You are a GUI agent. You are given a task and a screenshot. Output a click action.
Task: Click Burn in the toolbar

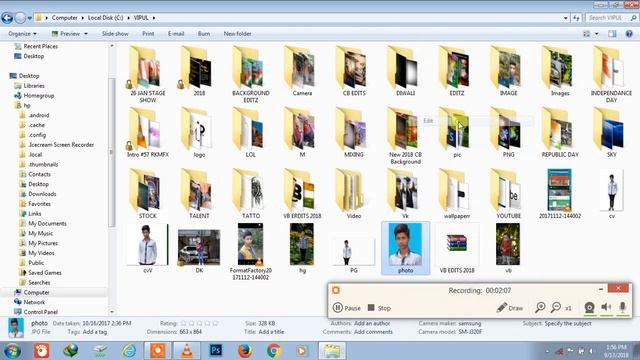point(204,34)
